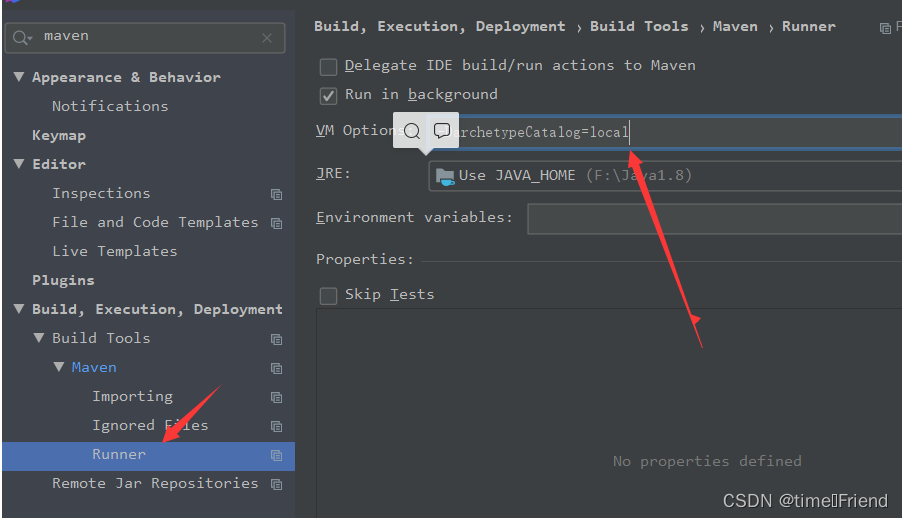The image size is (903, 518).
Task: Click the project-level icon beside Inspections
Action: click(x=276, y=194)
